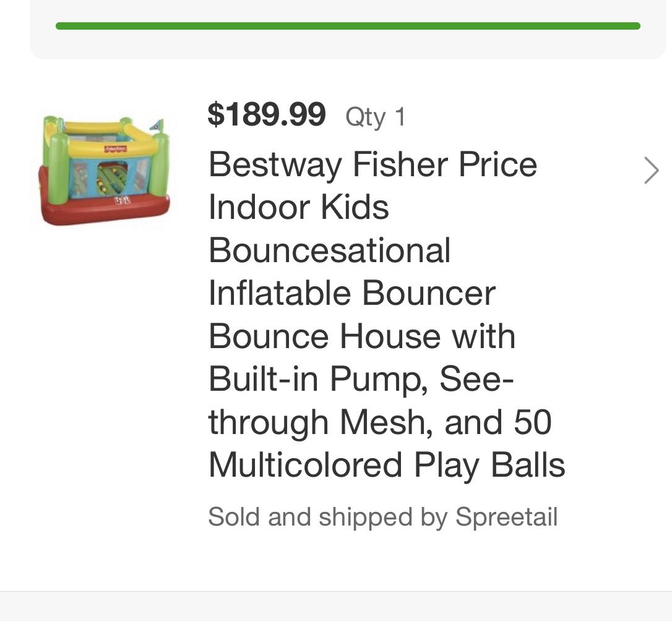Tap the Spreetail seller name
Viewport: 672px width, 622px height.
[507, 517]
